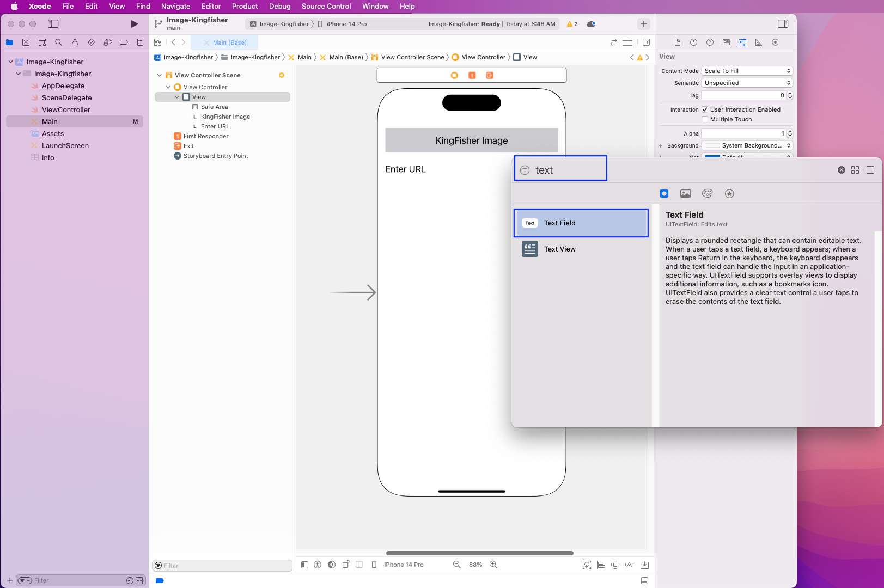Open SceneDelegate file in navigator
884x588 pixels.
[66, 97]
